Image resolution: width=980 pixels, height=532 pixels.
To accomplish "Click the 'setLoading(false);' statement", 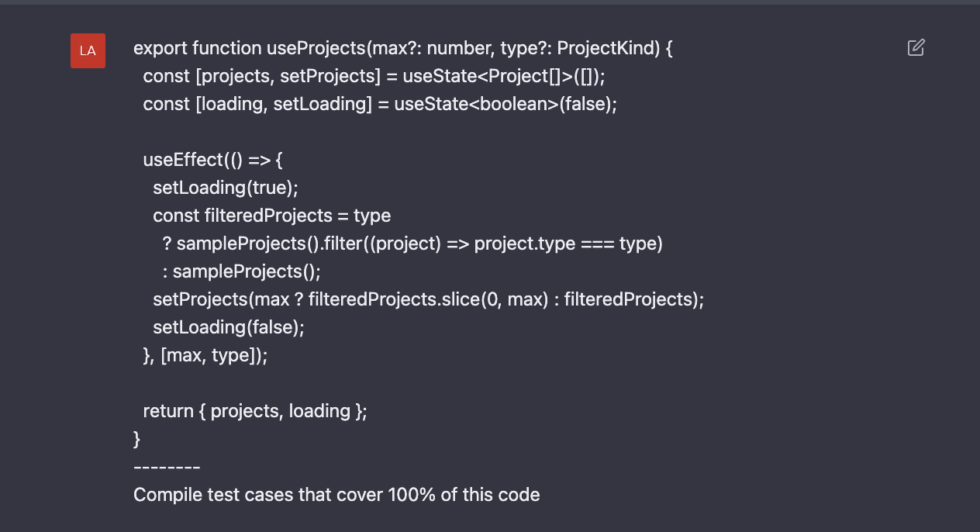I will [229, 327].
